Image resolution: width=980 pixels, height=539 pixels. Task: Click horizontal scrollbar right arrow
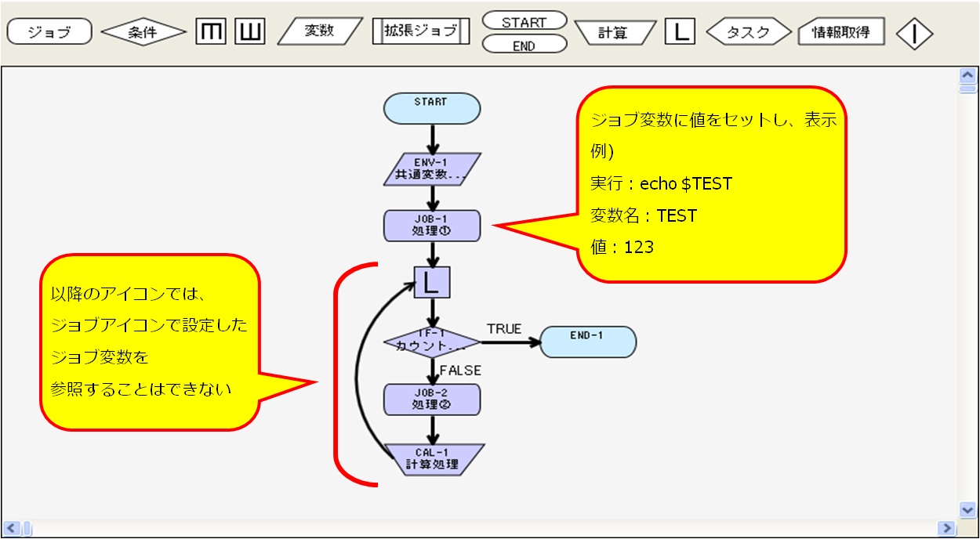pos(948,528)
